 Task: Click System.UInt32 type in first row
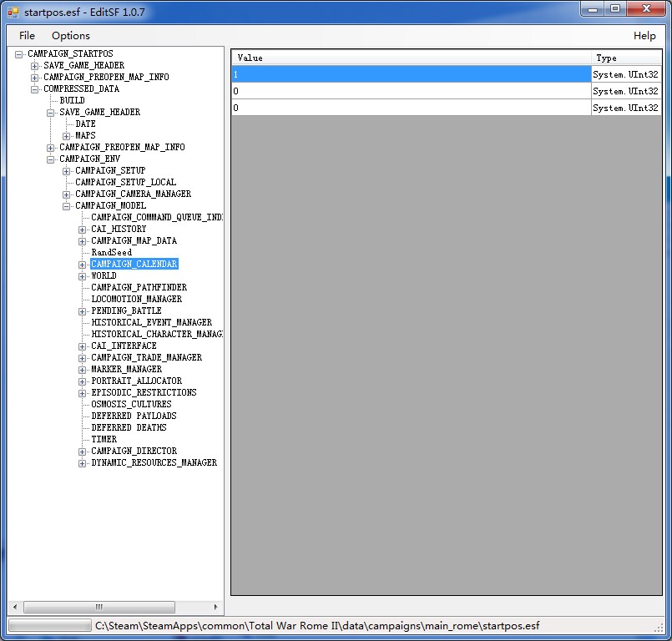[626, 74]
